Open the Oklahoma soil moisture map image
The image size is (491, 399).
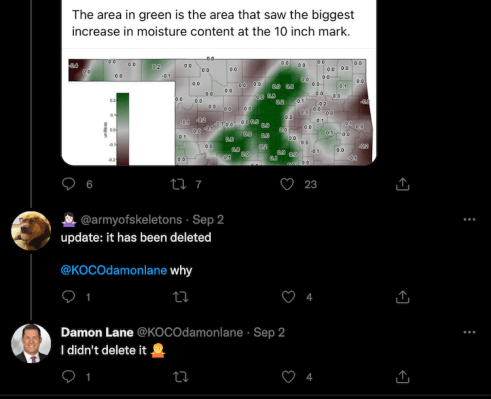(219, 112)
